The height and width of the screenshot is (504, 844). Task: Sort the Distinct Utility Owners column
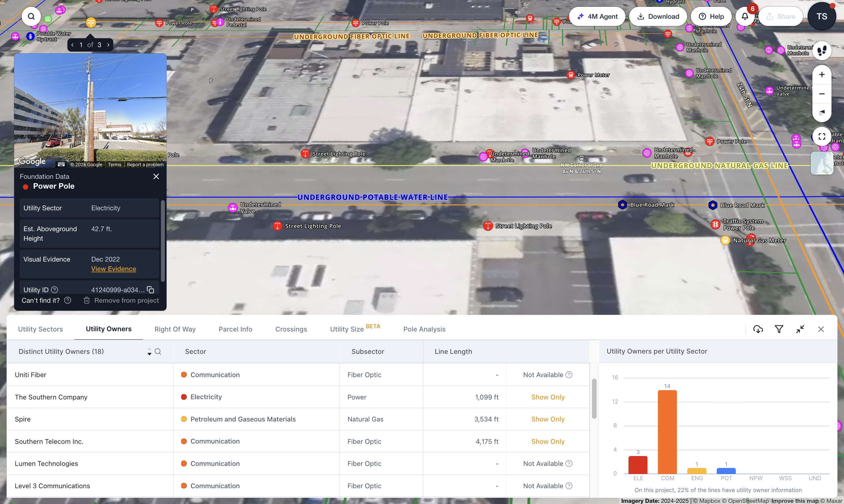click(x=149, y=351)
